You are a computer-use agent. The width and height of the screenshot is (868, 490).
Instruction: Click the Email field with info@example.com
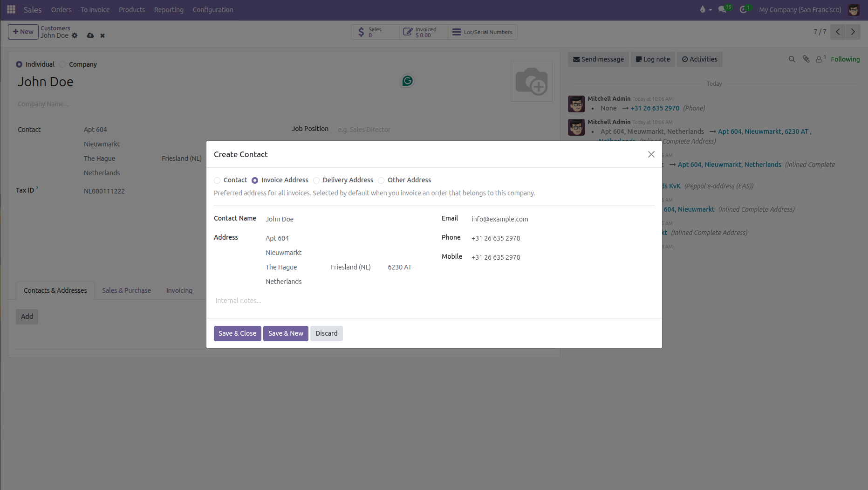pos(562,219)
